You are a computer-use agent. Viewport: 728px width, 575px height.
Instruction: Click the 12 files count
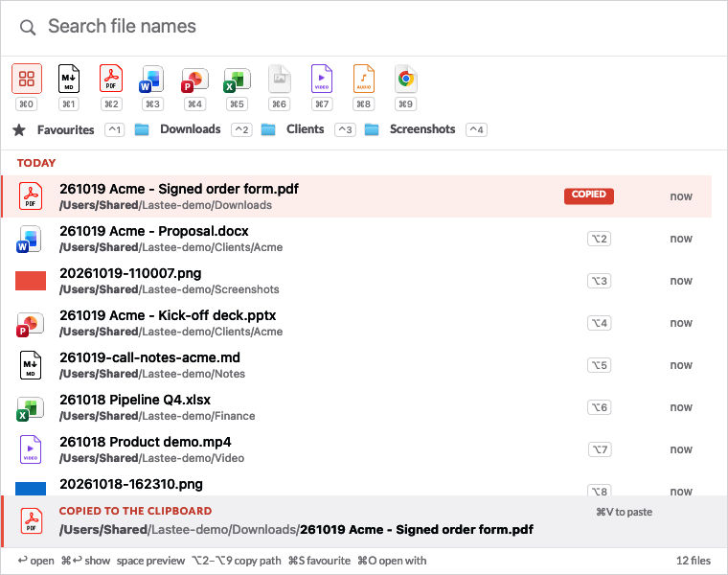694,561
